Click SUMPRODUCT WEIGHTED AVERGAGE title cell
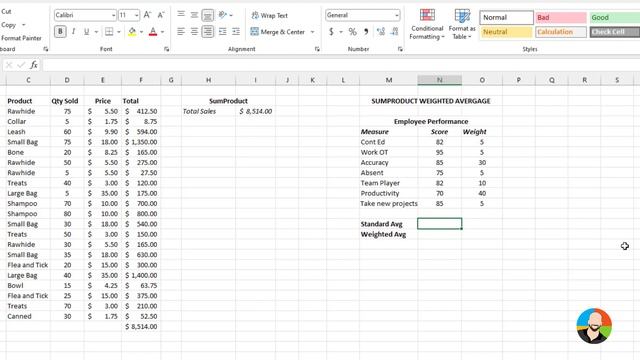 pyautogui.click(x=431, y=101)
